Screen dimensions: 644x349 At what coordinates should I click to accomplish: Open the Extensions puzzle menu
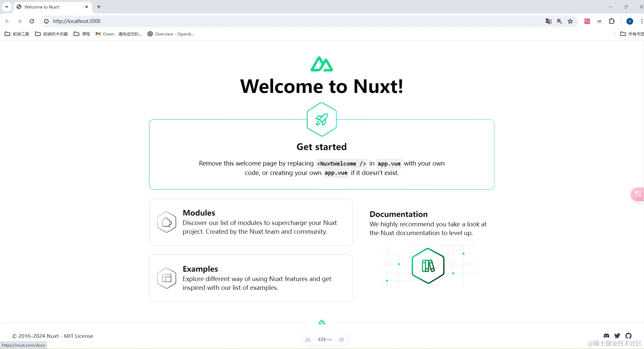pos(612,21)
